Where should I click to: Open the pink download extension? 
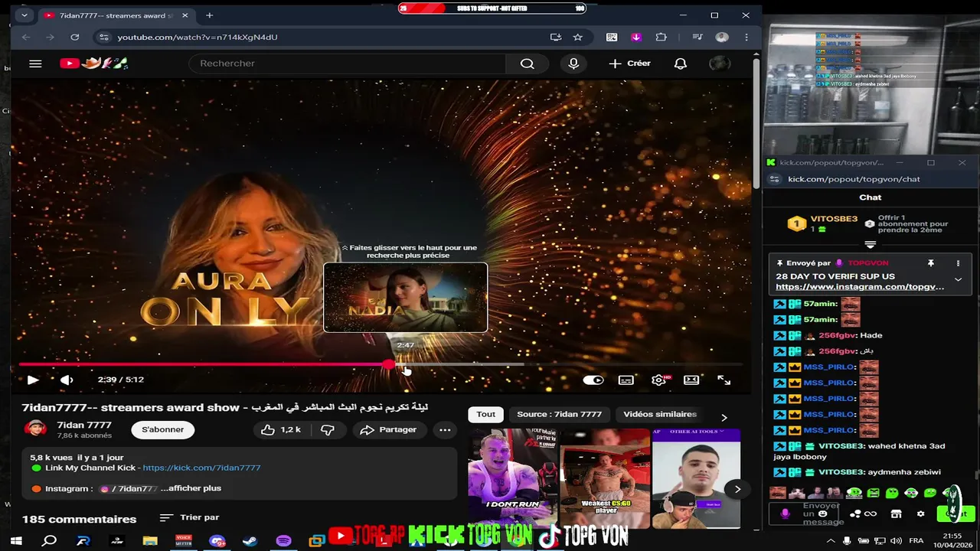coord(636,37)
